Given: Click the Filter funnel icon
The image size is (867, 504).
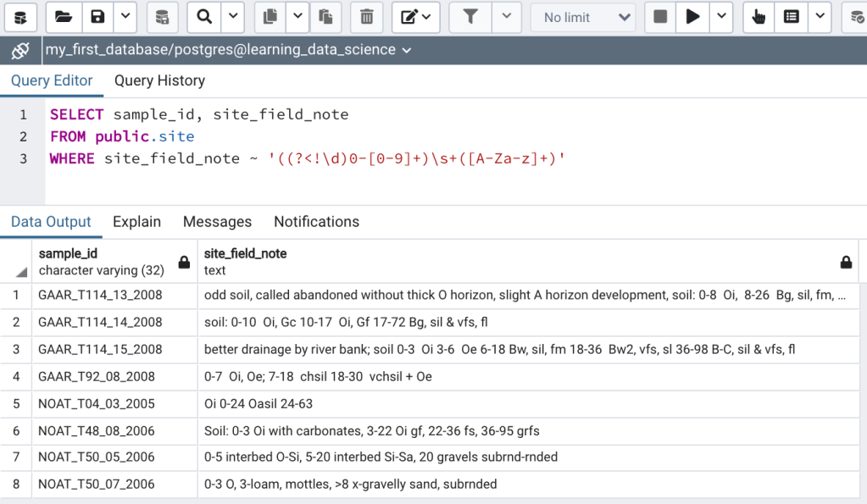Looking at the screenshot, I should point(470,17).
